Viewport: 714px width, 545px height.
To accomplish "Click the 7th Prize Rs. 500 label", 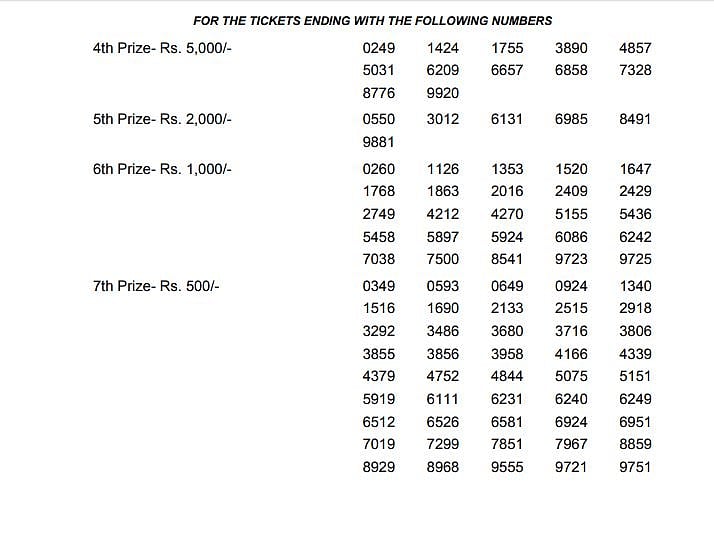I will tap(156, 286).
